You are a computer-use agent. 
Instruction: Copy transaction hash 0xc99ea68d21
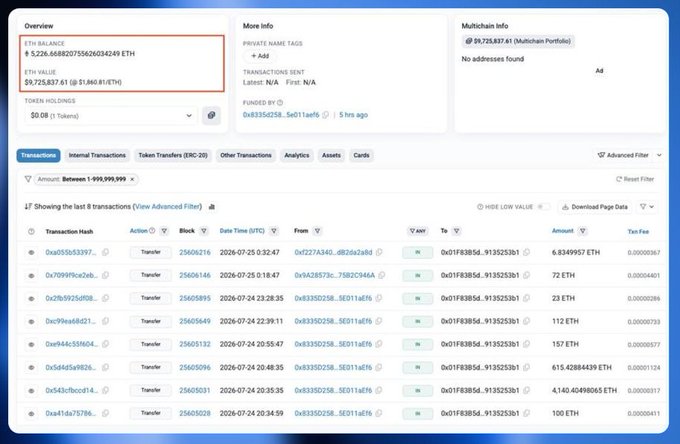(105, 321)
